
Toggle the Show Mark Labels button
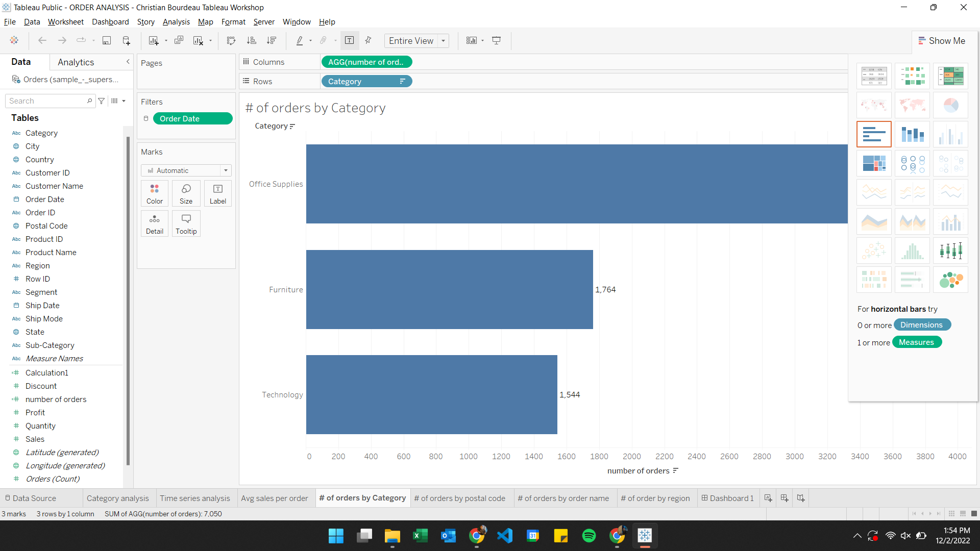click(350, 40)
